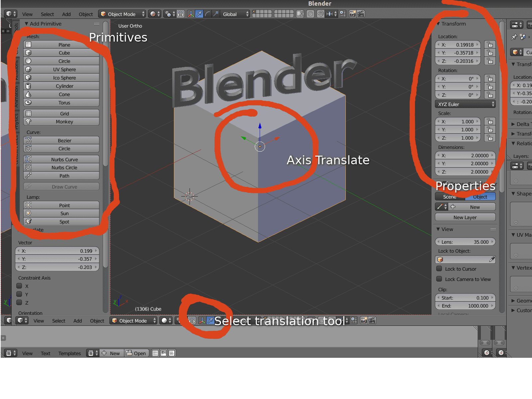
Task: Enable Constraint Axis X checkbox
Action: pyautogui.click(x=19, y=286)
